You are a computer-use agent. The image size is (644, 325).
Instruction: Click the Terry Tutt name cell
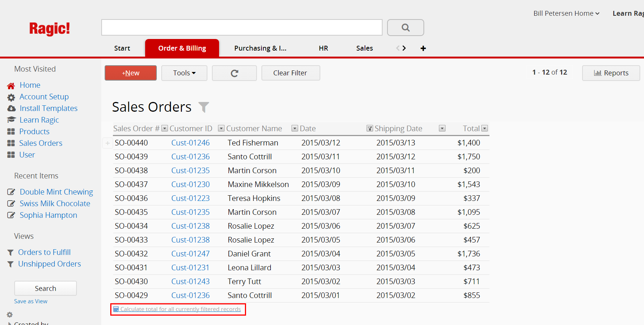[244, 282]
